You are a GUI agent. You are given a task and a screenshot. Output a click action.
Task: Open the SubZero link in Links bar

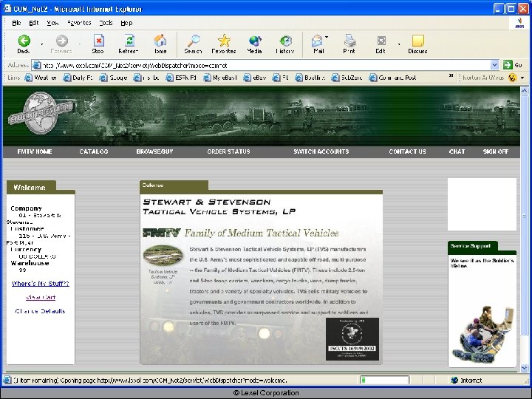[347, 78]
